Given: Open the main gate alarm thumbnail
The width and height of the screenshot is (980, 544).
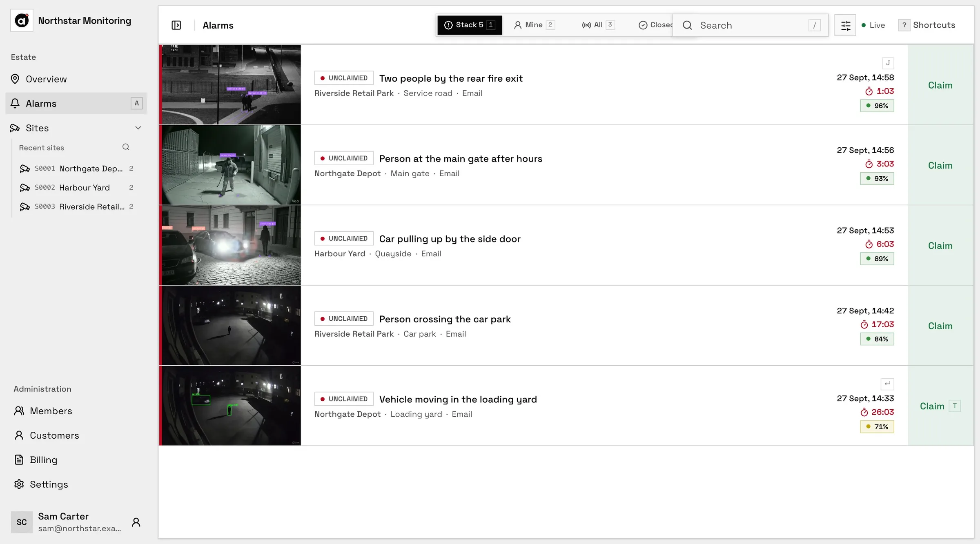Looking at the screenshot, I should tap(231, 165).
